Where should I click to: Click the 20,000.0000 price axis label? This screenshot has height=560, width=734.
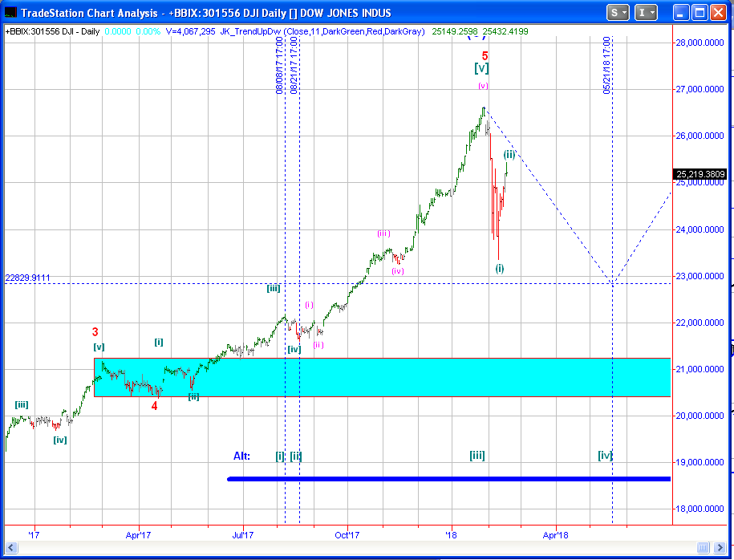tap(700, 416)
